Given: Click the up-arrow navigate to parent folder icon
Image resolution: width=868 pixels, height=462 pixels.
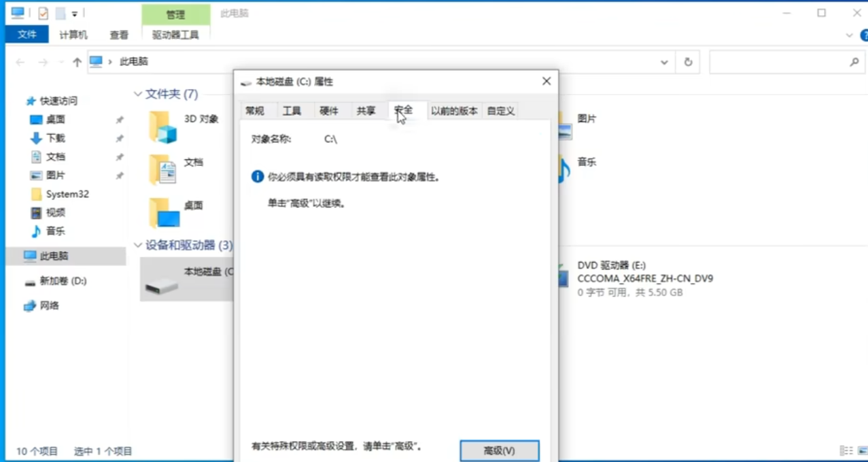Looking at the screenshot, I should 77,62.
